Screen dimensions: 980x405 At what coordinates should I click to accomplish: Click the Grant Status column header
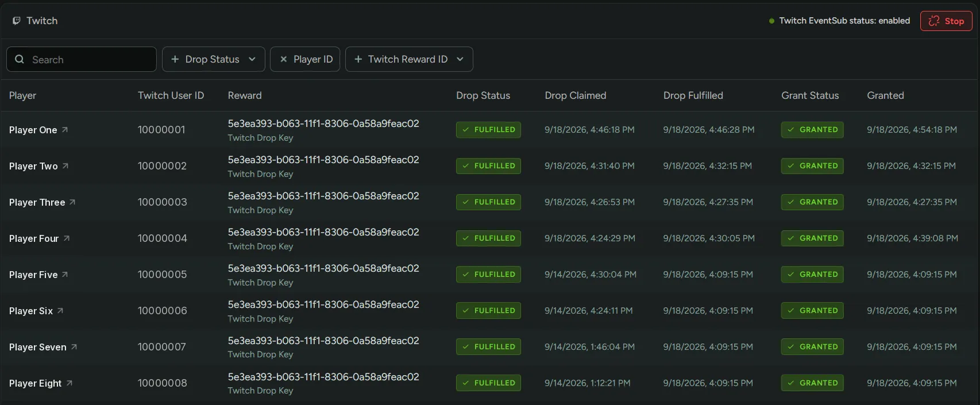coord(810,95)
